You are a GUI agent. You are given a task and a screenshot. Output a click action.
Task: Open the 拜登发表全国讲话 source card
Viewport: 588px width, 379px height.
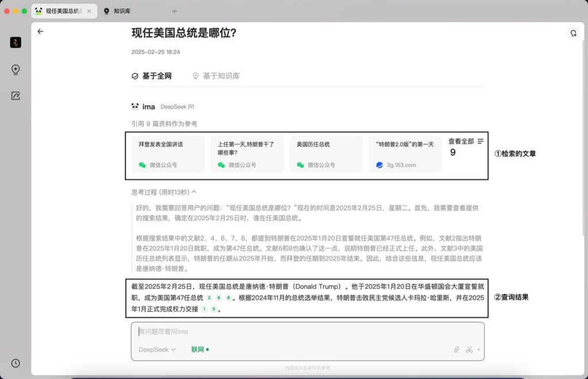169,154
